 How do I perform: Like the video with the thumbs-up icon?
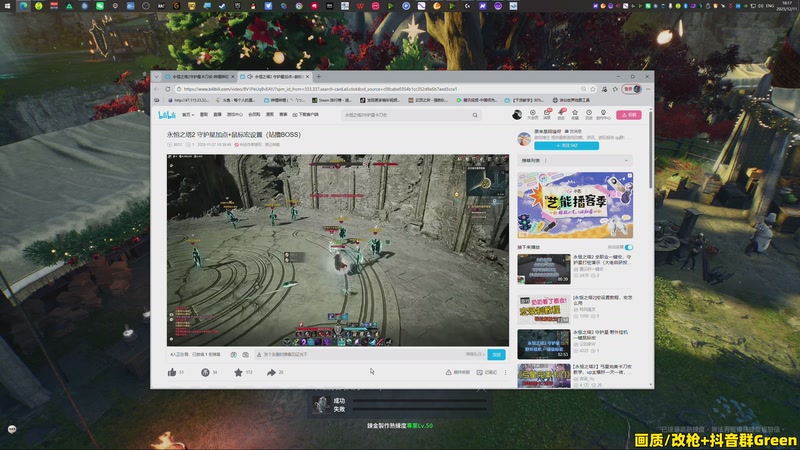(172, 372)
